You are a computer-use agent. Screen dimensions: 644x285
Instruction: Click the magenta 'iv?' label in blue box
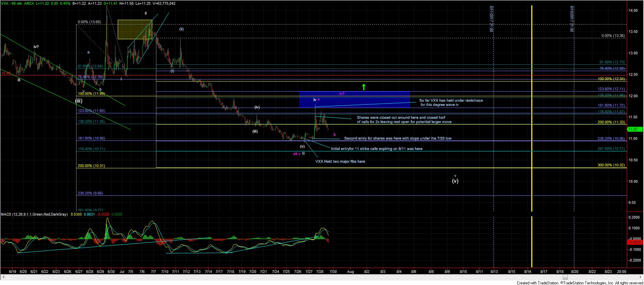[342, 94]
